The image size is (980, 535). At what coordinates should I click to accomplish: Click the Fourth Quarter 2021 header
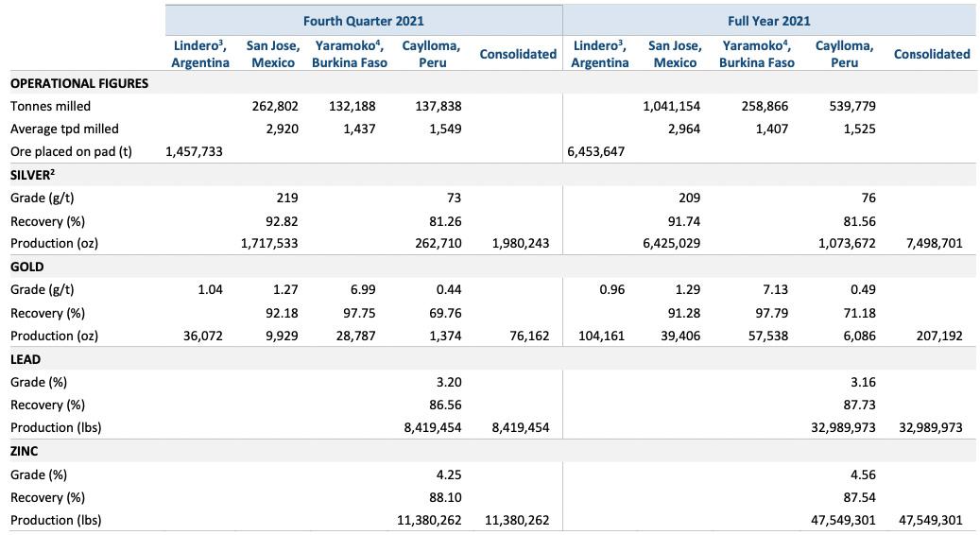coord(363,21)
